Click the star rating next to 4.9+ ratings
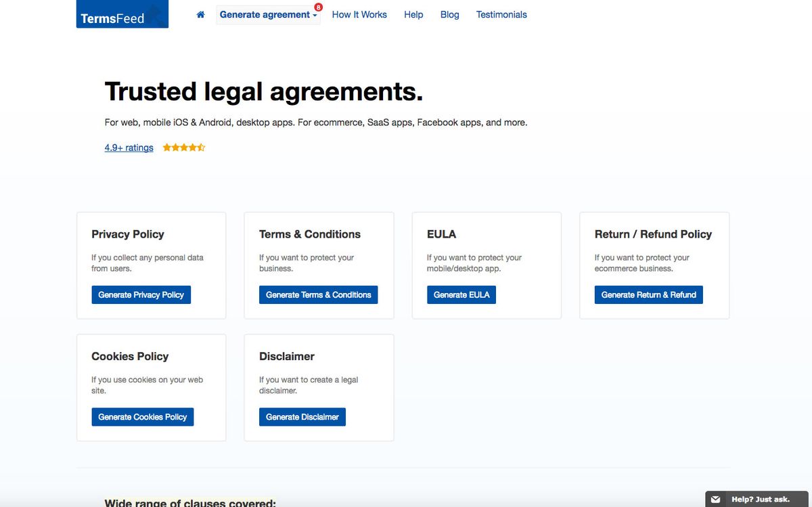812x507 pixels. tap(183, 147)
